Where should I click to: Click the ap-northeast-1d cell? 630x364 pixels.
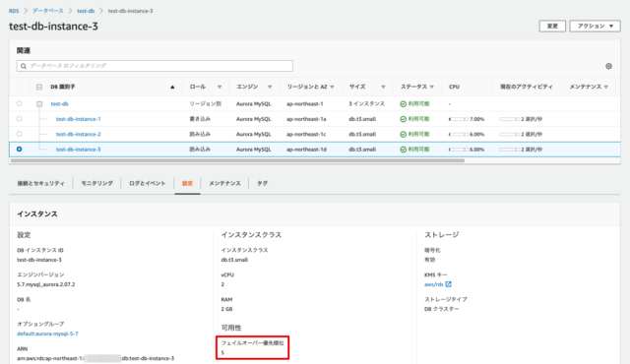tap(306, 150)
